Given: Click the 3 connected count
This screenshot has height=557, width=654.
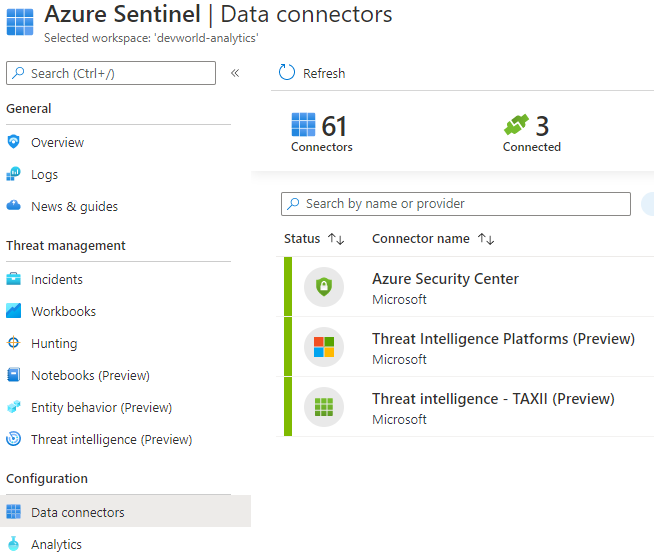Looking at the screenshot, I should pyautogui.click(x=542, y=126).
